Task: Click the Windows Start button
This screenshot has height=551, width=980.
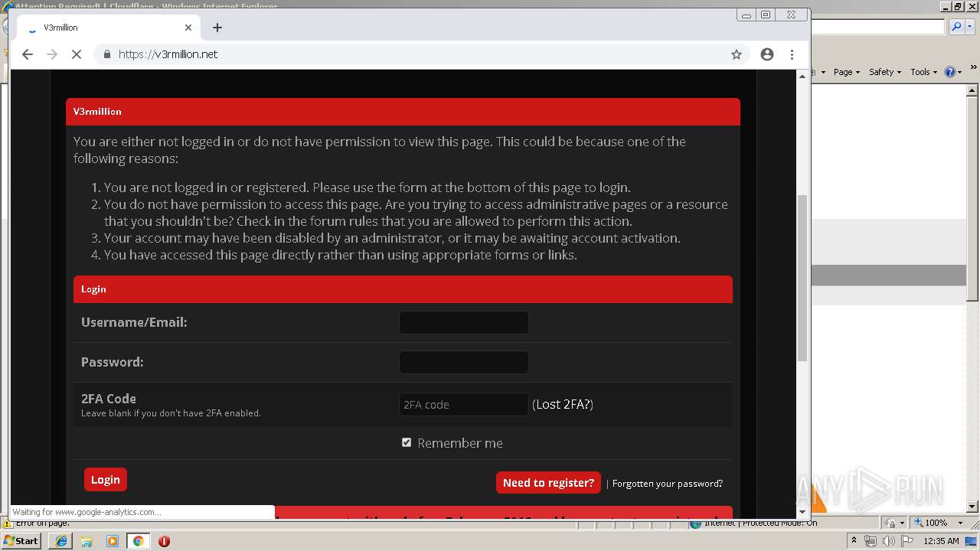Action: pos(21,540)
